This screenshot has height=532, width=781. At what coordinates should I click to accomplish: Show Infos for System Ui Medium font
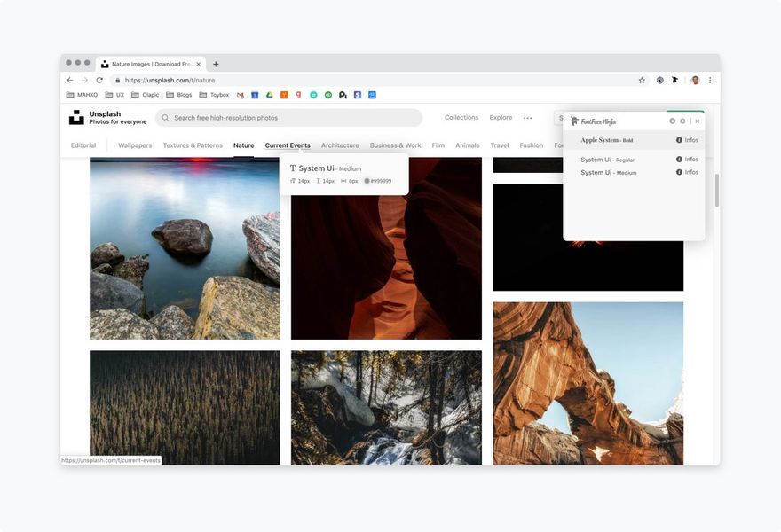[x=687, y=172]
